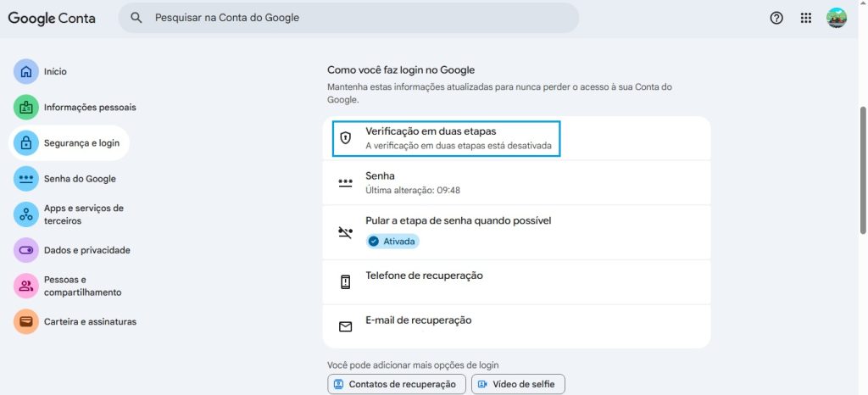
Task: Click the Vídeo de selfie button
Action: 518,385
